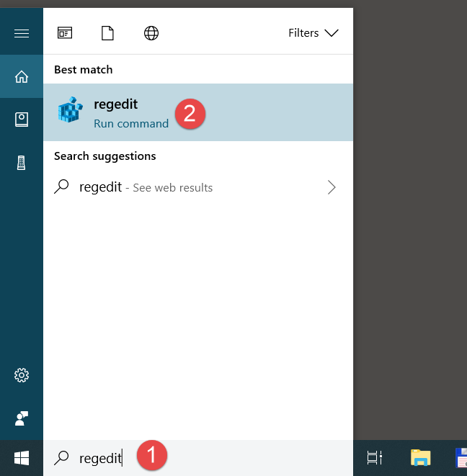467x476 pixels.
Task: Expand the hamburger menu in the search panel
Action: pyautogui.click(x=22, y=33)
